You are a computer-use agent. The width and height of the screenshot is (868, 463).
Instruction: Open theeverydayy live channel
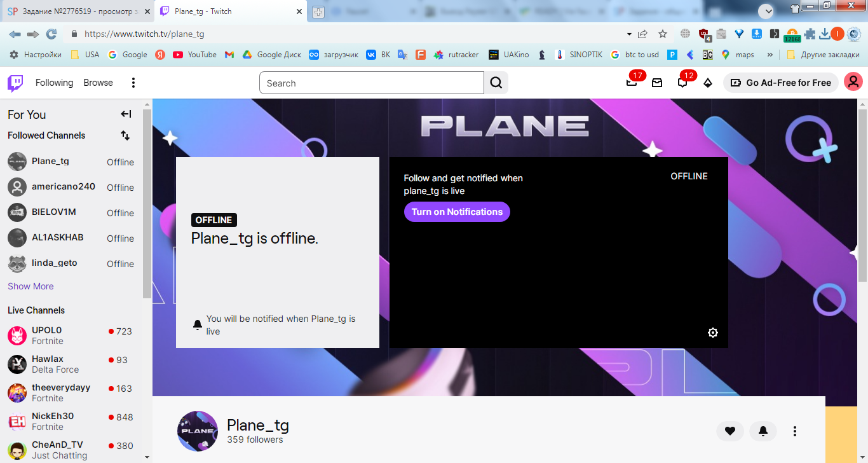(71, 393)
